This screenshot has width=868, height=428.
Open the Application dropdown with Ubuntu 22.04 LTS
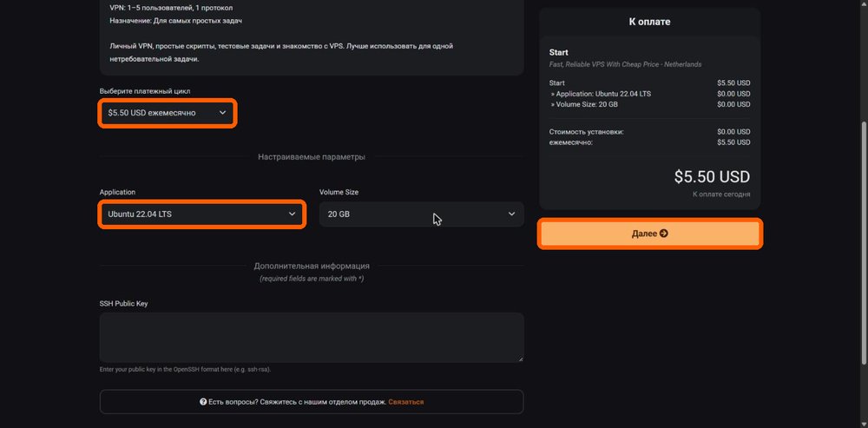pos(202,214)
